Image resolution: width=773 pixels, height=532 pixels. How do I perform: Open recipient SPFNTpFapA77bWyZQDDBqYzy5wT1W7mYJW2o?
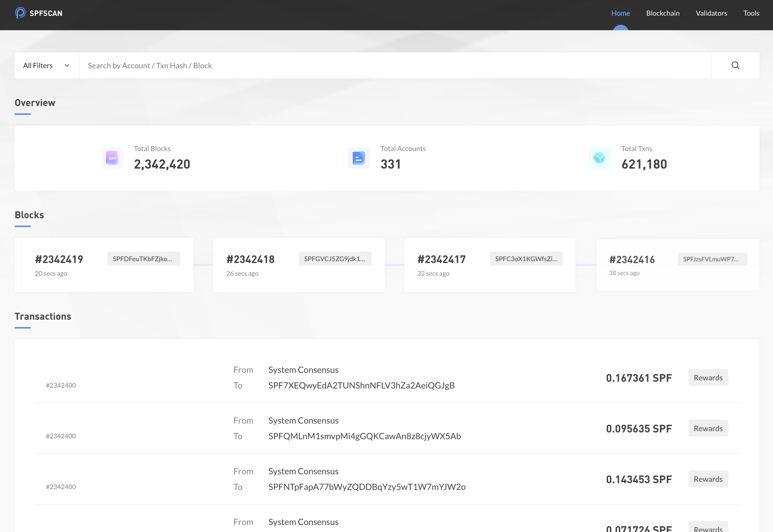[x=367, y=487]
